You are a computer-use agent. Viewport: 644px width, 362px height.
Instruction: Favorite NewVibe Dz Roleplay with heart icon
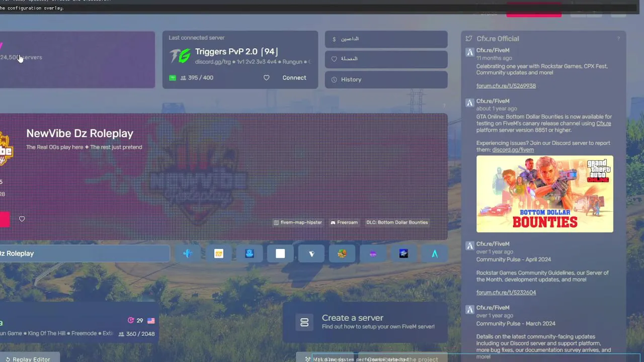22,219
